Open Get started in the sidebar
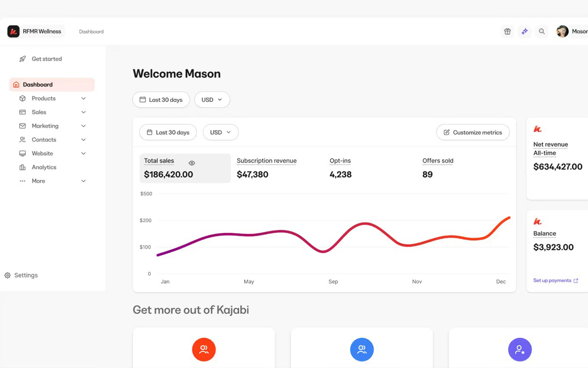 [x=47, y=59]
